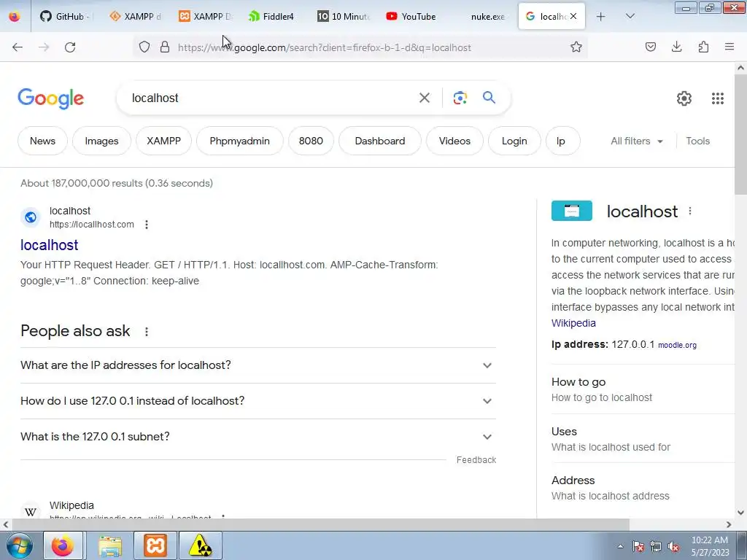Bookmark this page with the star

576,47
